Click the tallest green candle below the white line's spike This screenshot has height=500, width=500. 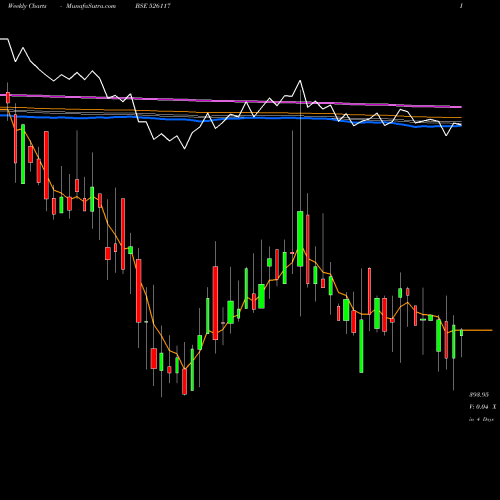[x=300, y=239]
